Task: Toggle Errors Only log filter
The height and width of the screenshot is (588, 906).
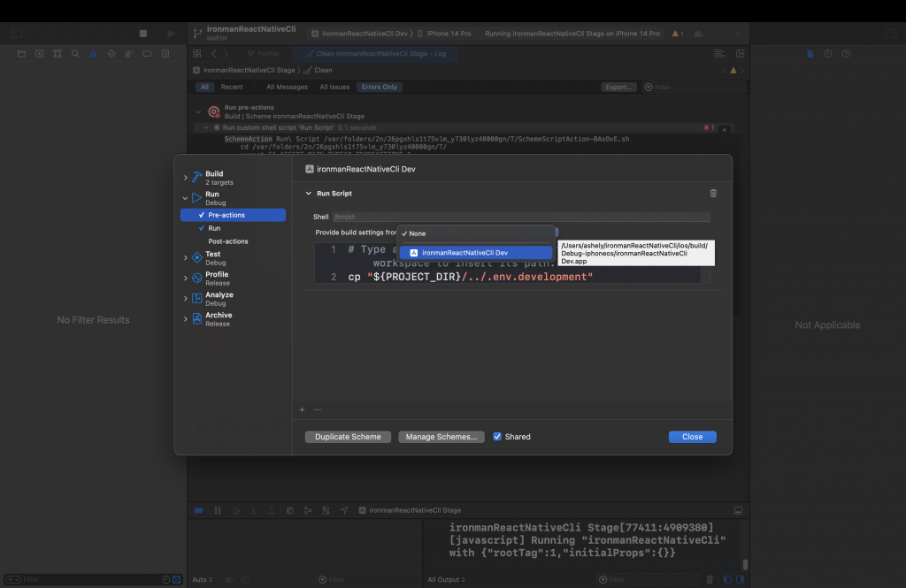Action: tap(380, 88)
